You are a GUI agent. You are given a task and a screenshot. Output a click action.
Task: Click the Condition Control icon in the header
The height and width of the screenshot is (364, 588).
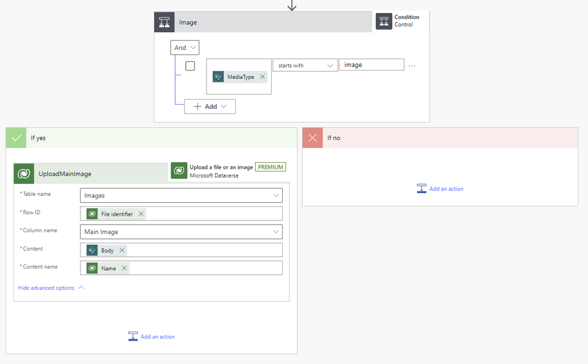tap(384, 21)
